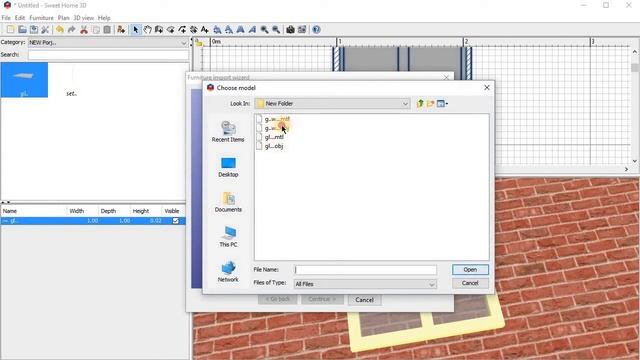640x360 pixels.
Task: Click the Create photo camera icon
Action: [x=290, y=30]
